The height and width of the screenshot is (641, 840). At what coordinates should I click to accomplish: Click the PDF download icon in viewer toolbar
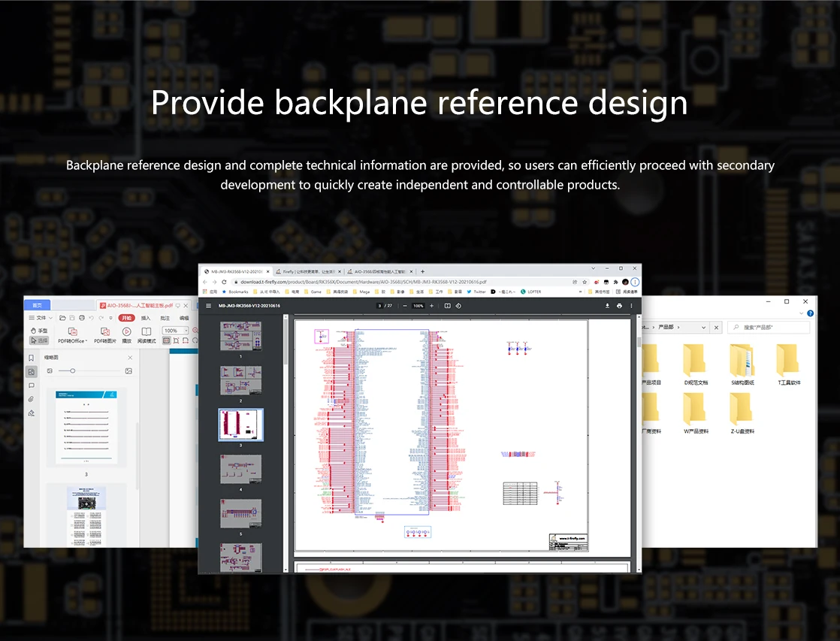tap(607, 306)
